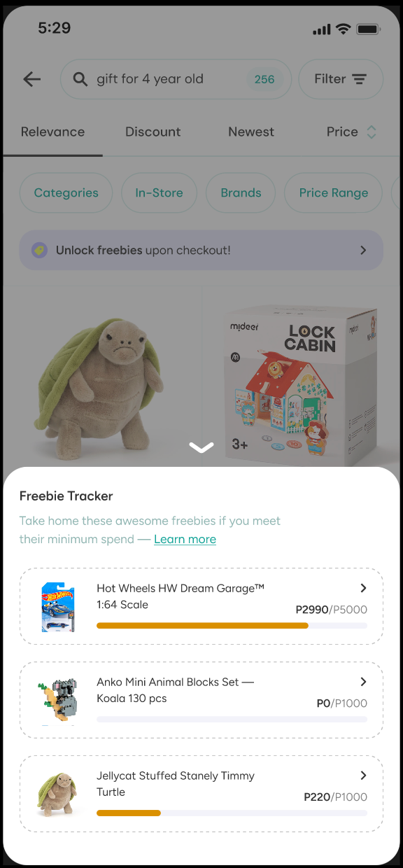Toggle the In-Store filter chip
The width and height of the screenshot is (403, 868).
159,192
